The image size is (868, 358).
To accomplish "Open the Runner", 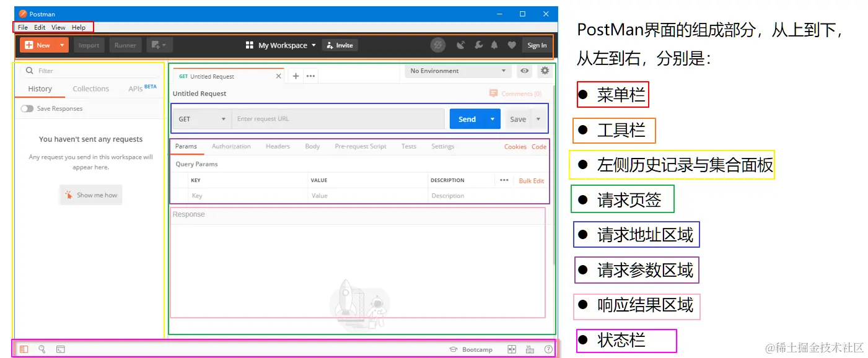I will click(x=125, y=45).
